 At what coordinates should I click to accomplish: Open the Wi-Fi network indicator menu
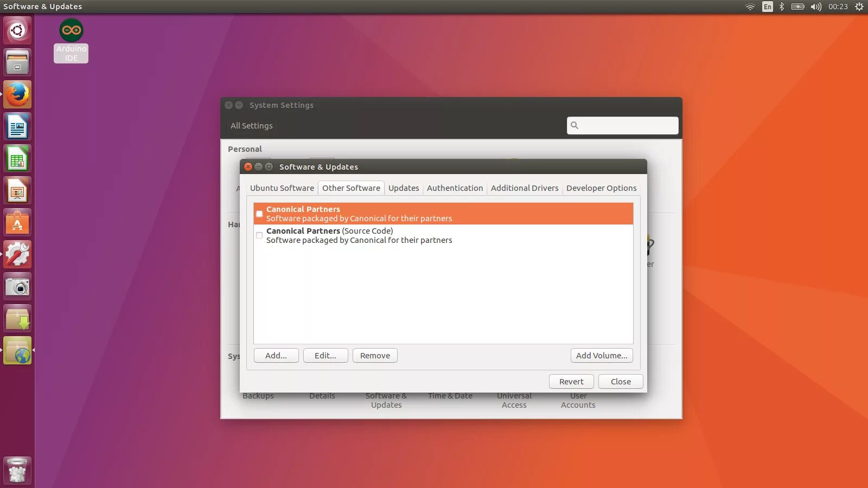750,7
